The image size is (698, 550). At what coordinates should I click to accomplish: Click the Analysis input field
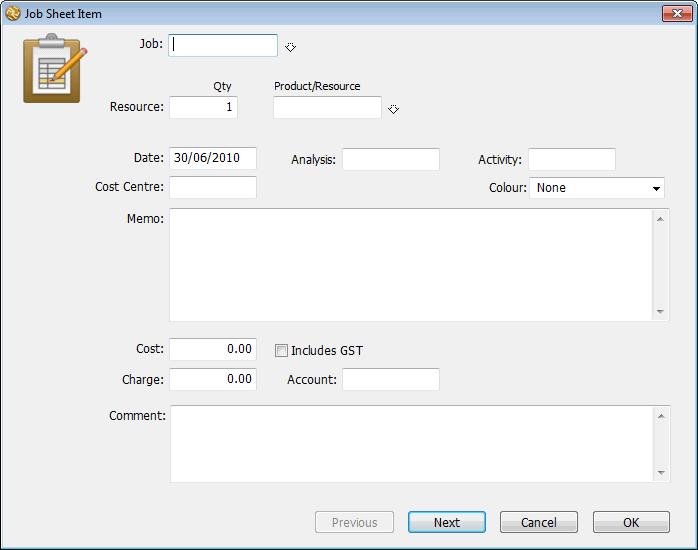(x=391, y=159)
